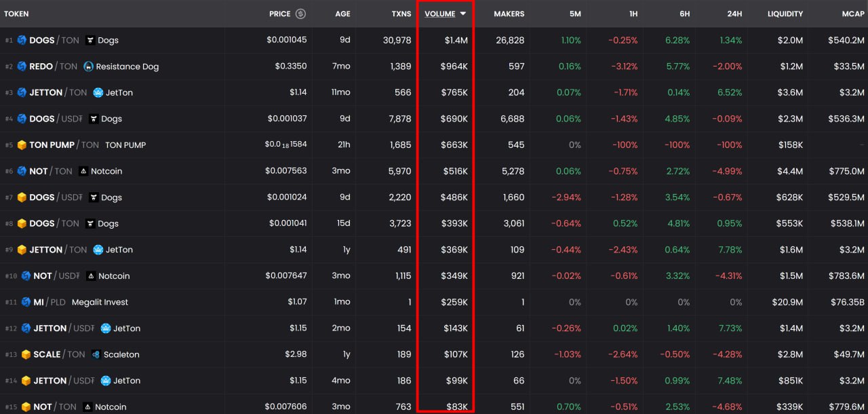Click the yellow DEX icon in row #8
This screenshot has width=868, height=414.
[22, 223]
